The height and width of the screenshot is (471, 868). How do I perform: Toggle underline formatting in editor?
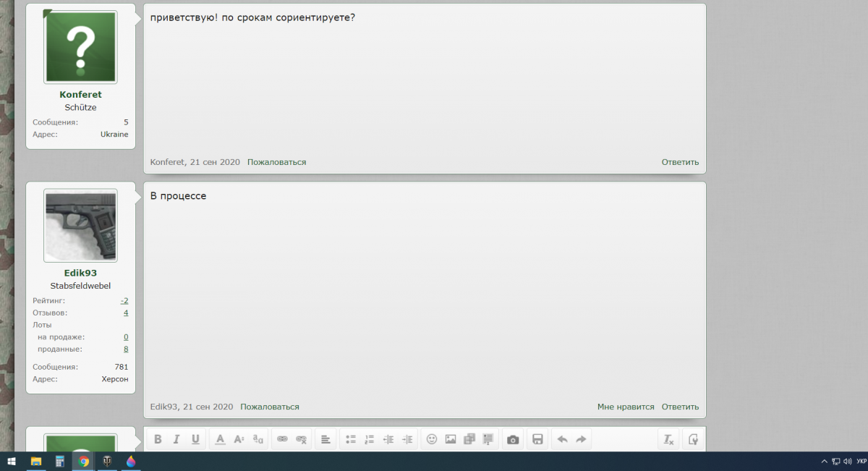[x=195, y=439]
